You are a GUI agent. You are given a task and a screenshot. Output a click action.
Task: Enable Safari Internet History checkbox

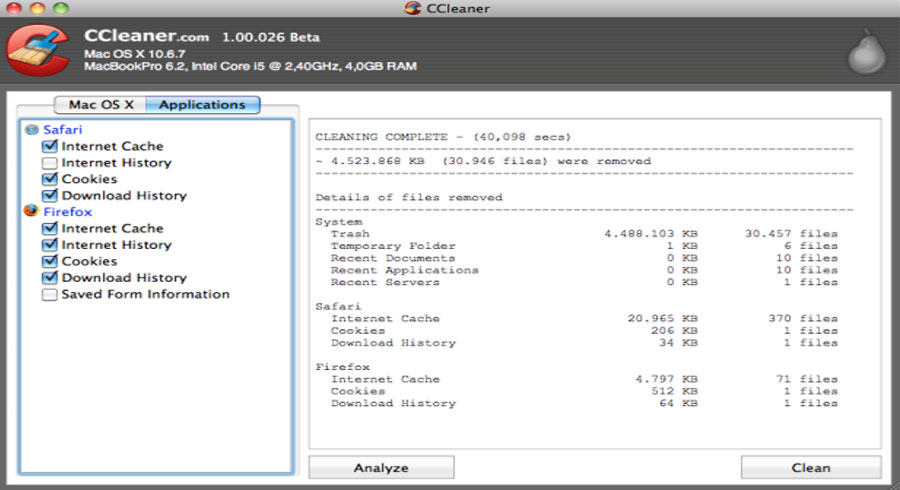click(x=50, y=163)
